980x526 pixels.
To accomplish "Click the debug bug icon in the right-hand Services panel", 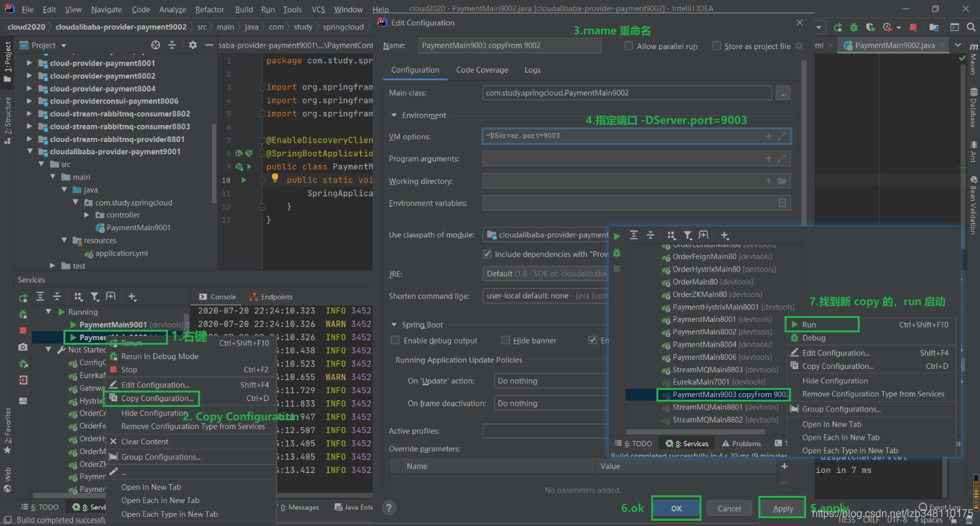I will 617,253.
